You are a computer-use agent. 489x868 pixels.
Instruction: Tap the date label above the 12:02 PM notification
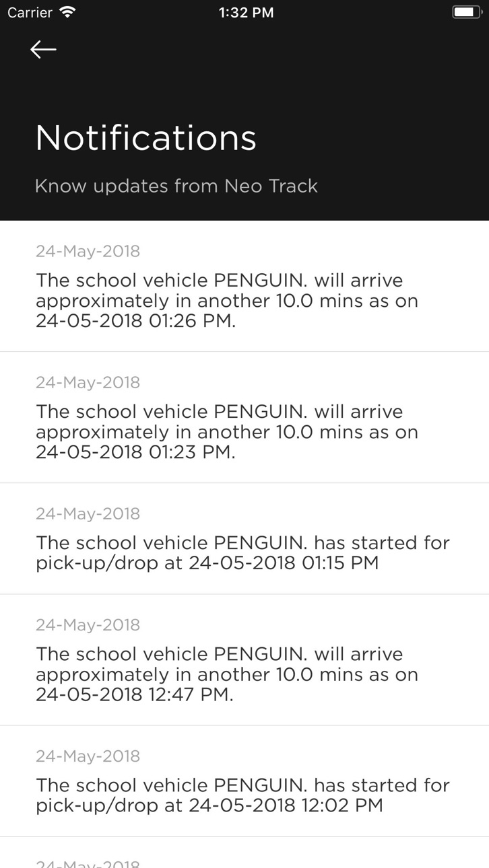[88, 756]
